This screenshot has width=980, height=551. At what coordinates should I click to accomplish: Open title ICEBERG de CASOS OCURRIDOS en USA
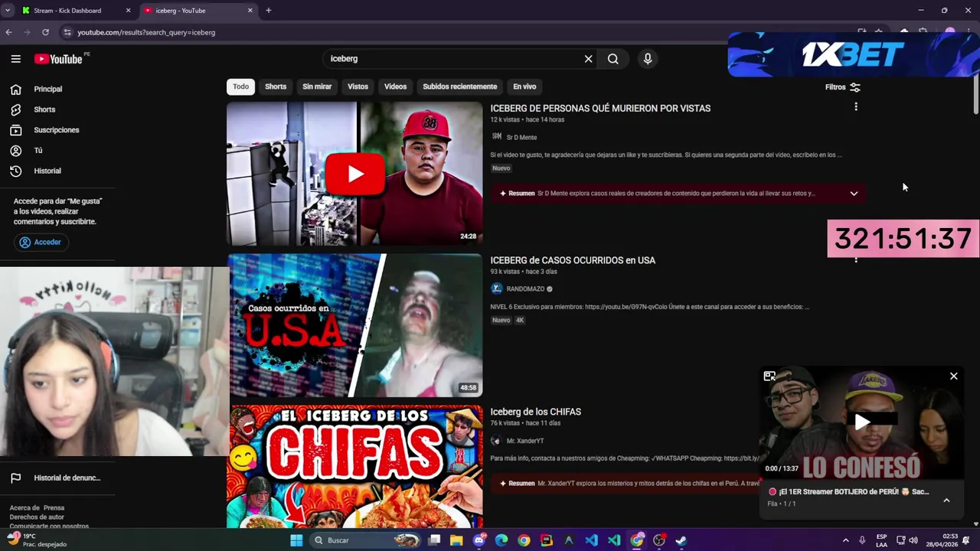[x=573, y=260]
